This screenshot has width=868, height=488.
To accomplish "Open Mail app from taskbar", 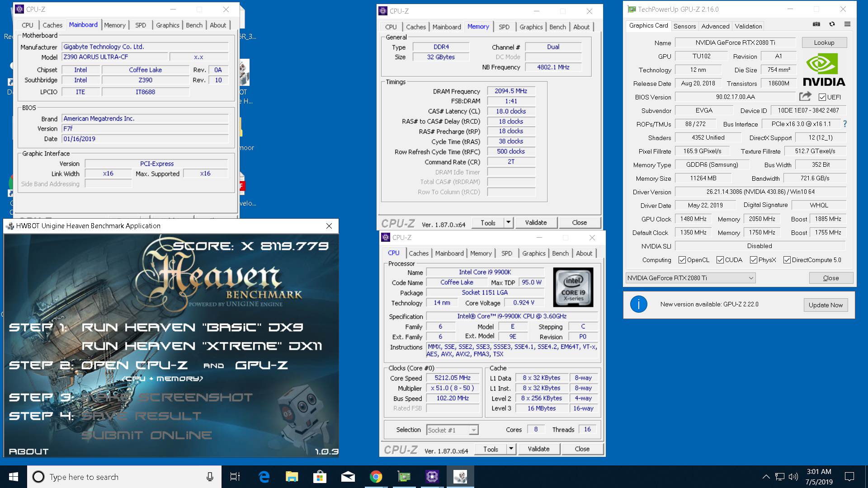I will pyautogui.click(x=348, y=477).
